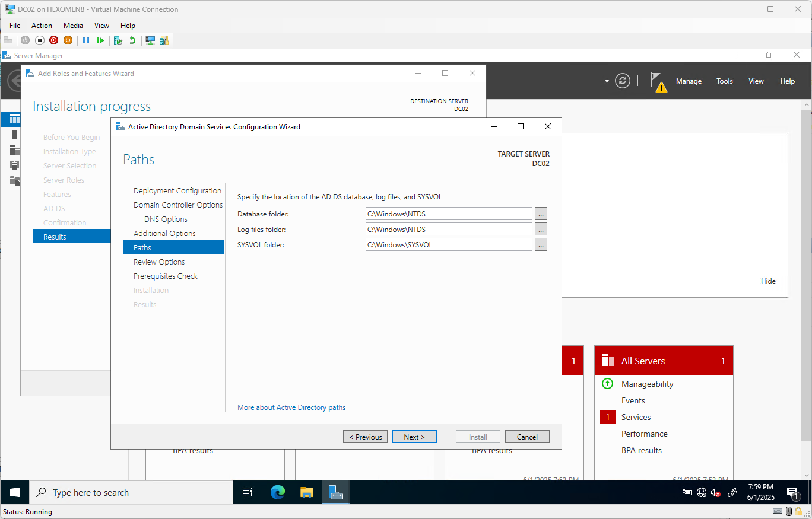Open the Action menu

[42, 26]
